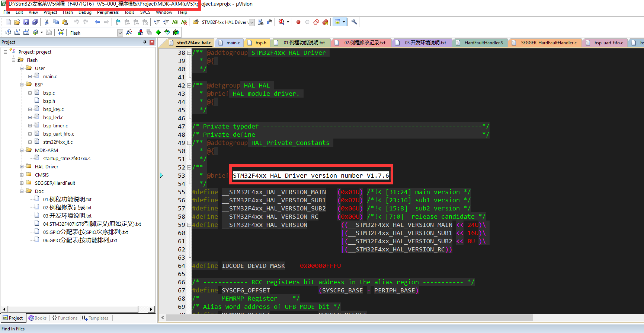Fold the comment block at line 42
644x333 pixels.
click(x=189, y=85)
